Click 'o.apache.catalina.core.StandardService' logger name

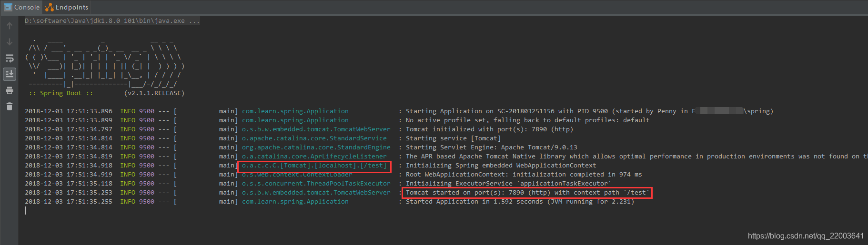pos(314,138)
